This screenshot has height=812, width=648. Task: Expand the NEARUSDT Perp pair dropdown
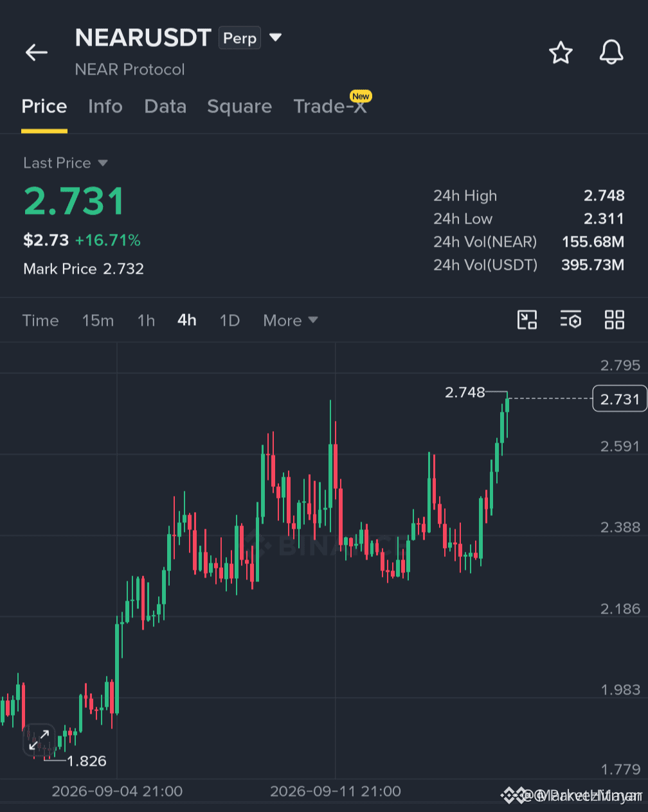point(275,37)
